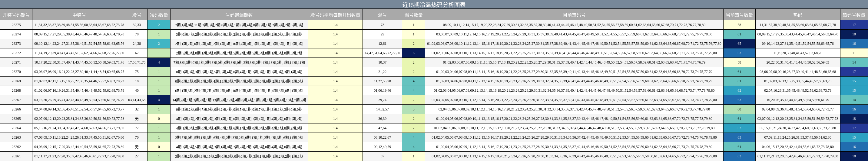Screen dimensions: 868x161
Task: Click the 温号数量 column header
Action: coord(413,15)
